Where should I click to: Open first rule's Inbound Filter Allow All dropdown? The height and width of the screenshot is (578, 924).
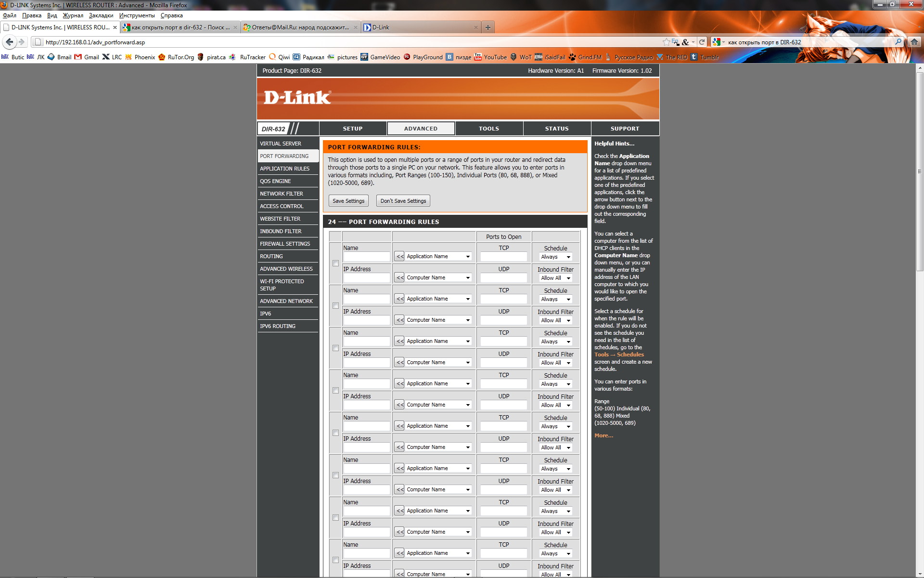(x=555, y=278)
